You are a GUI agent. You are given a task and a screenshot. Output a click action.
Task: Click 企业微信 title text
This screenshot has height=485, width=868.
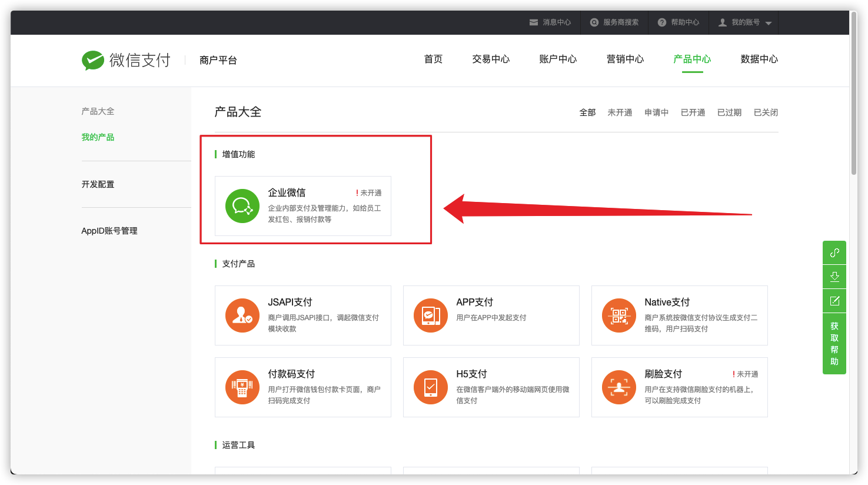pos(287,192)
